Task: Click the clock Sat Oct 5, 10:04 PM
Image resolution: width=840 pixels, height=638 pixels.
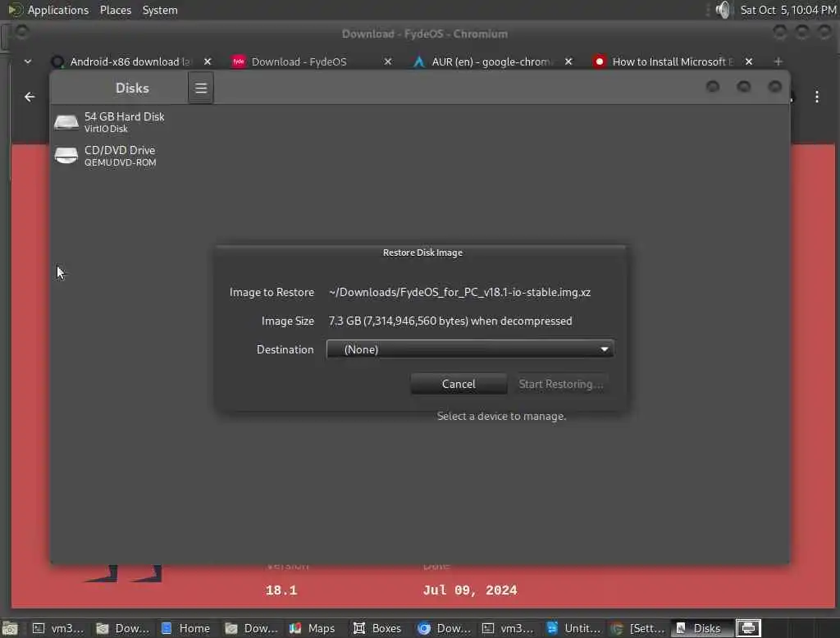Action: pyautogui.click(x=788, y=10)
